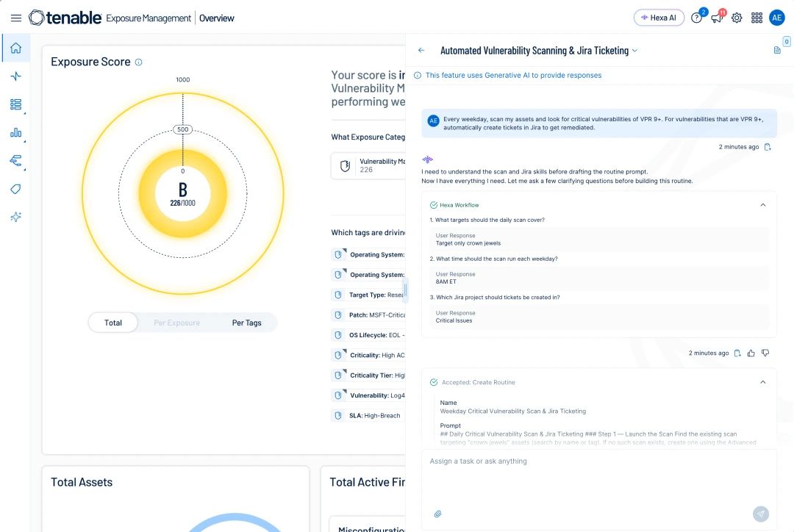The image size is (794, 532).
Task: Click the '8AM ET' user response
Action: coord(446,281)
